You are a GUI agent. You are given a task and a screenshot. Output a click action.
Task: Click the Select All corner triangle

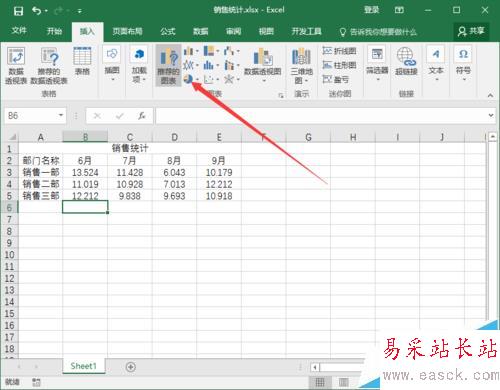12,137
